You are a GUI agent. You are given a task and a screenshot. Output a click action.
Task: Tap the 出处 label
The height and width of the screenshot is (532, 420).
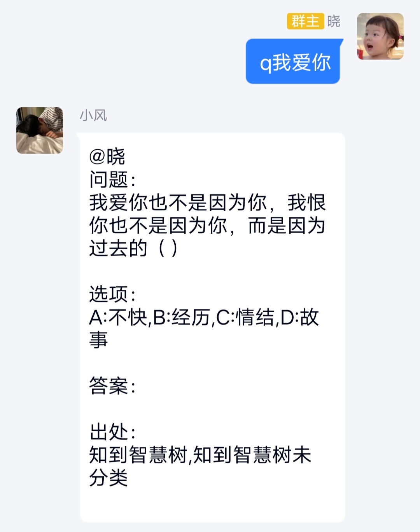(x=112, y=432)
